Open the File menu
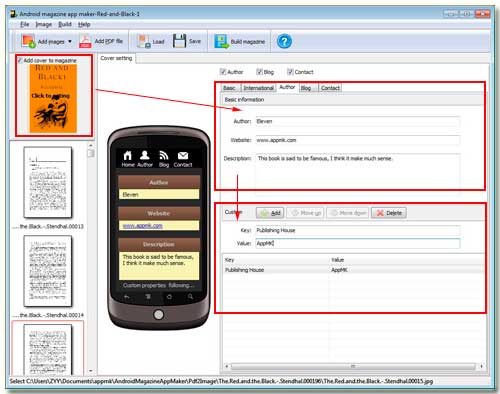Image resolution: width=500 pixels, height=394 pixels. (24, 24)
